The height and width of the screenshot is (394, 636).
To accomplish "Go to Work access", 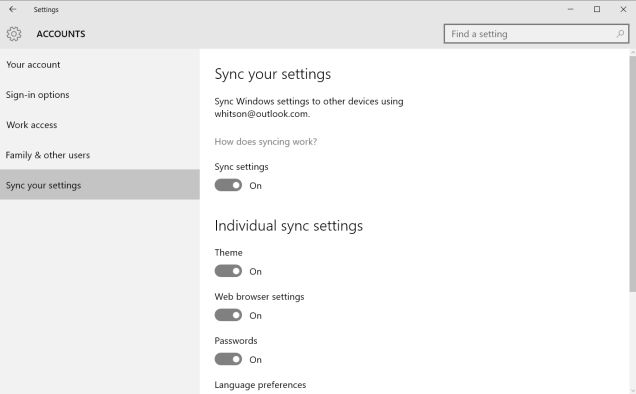I will tap(100, 125).
